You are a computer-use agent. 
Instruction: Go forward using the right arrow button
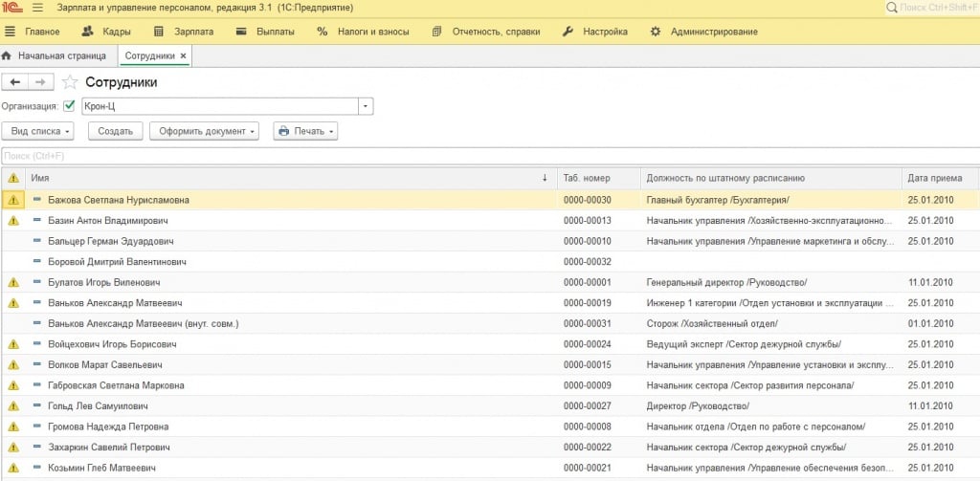tap(40, 82)
